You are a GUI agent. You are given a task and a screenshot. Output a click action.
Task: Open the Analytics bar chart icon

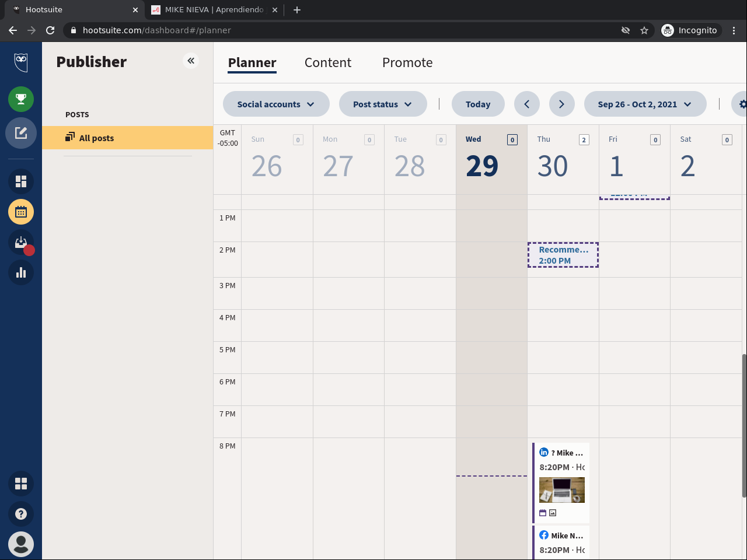(21, 272)
